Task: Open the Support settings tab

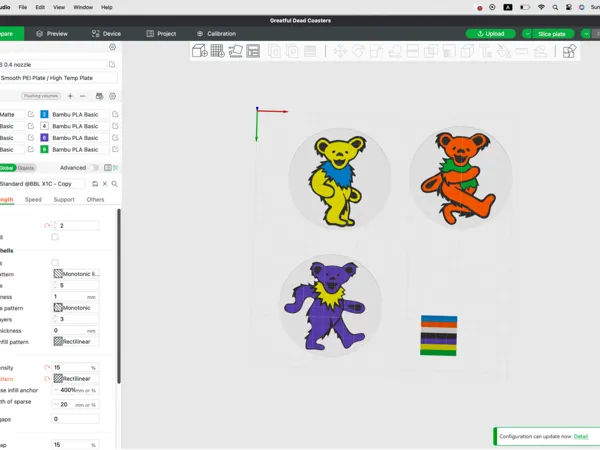Action: click(64, 199)
